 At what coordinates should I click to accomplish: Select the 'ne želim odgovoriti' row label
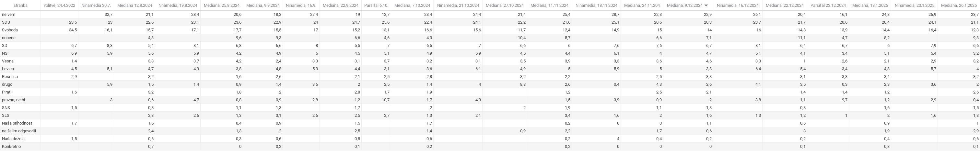pyautogui.click(x=19, y=131)
